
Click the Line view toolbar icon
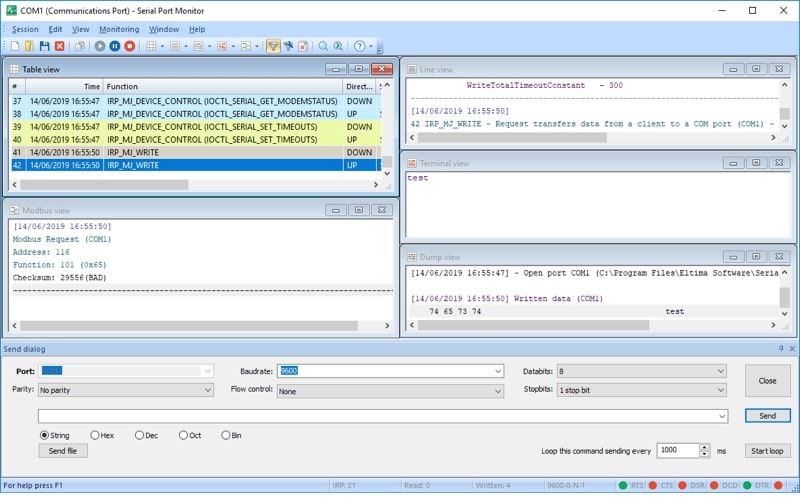click(175, 46)
